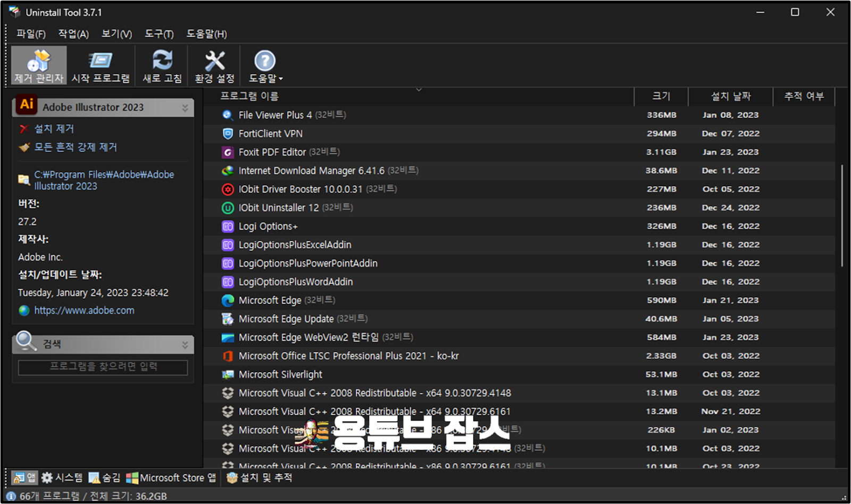Switch to the Microsoft Store 앱 tab
Image resolution: width=851 pixels, height=504 pixels.
tap(171, 477)
